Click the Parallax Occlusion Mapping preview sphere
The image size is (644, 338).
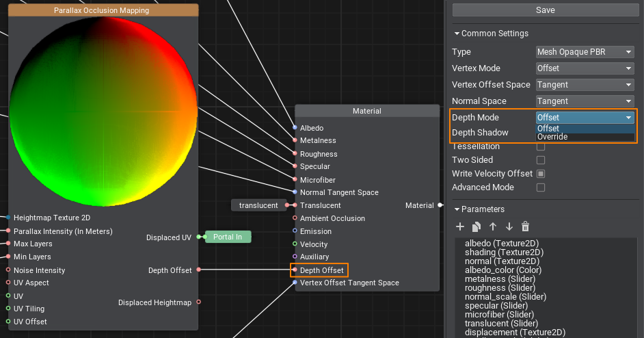click(x=101, y=107)
